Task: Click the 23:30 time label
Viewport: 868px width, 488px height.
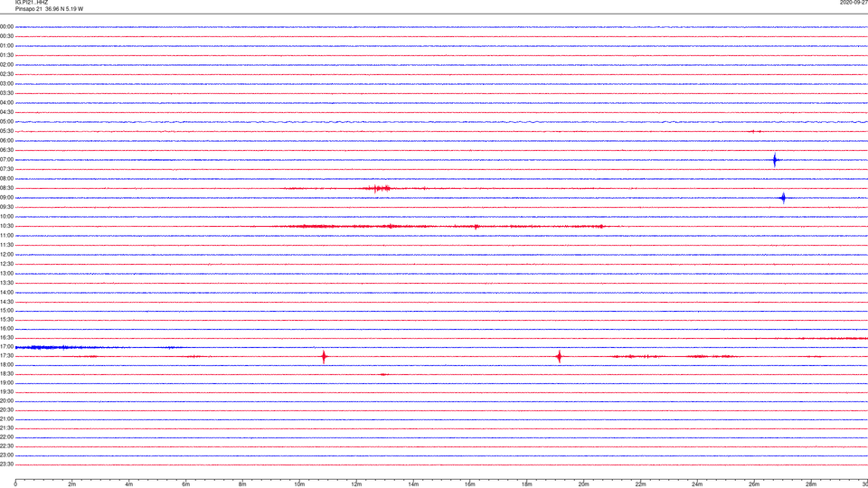Action: point(6,465)
